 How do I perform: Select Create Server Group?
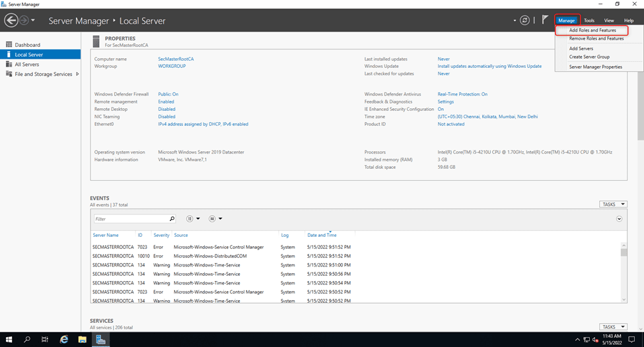click(589, 57)
